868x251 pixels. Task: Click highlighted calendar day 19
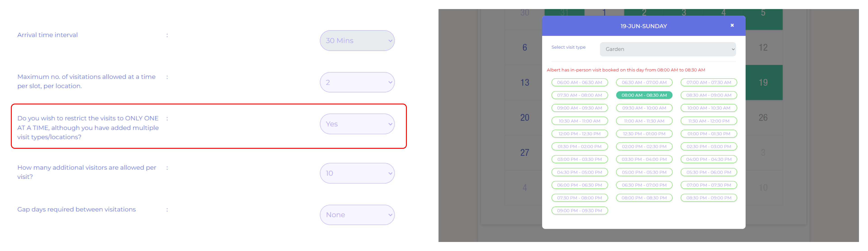point(763,83)
